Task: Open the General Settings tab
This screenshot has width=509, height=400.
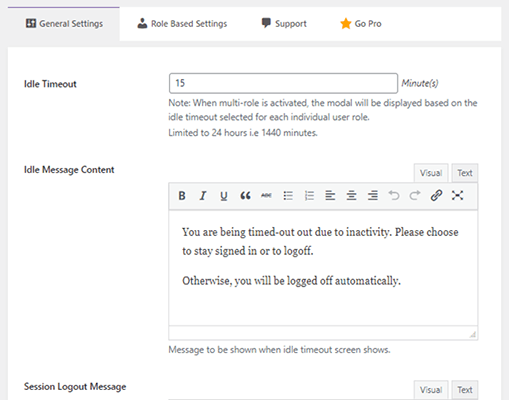Action: pyautogui.click(x=64, y=24)
